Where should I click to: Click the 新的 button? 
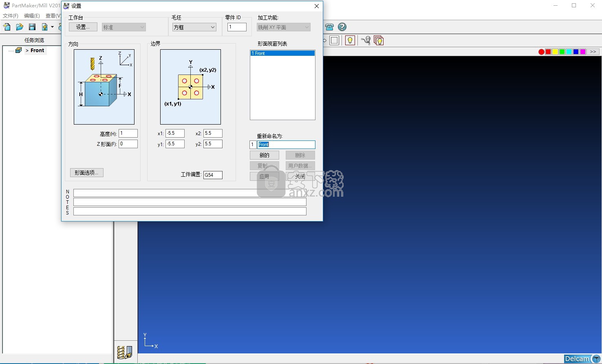point(265,155)
